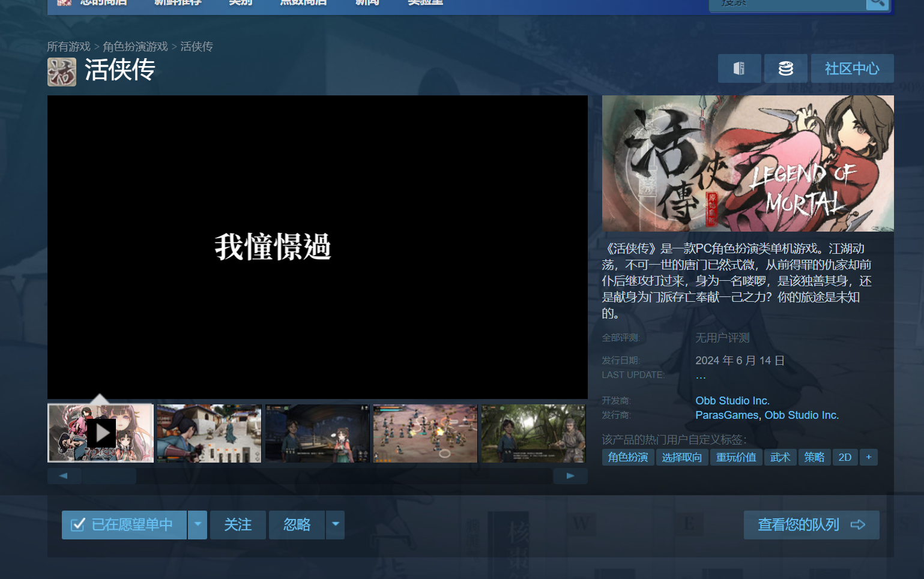Select the courtyard village screenshot thumbnail

[x=209, y=433]
